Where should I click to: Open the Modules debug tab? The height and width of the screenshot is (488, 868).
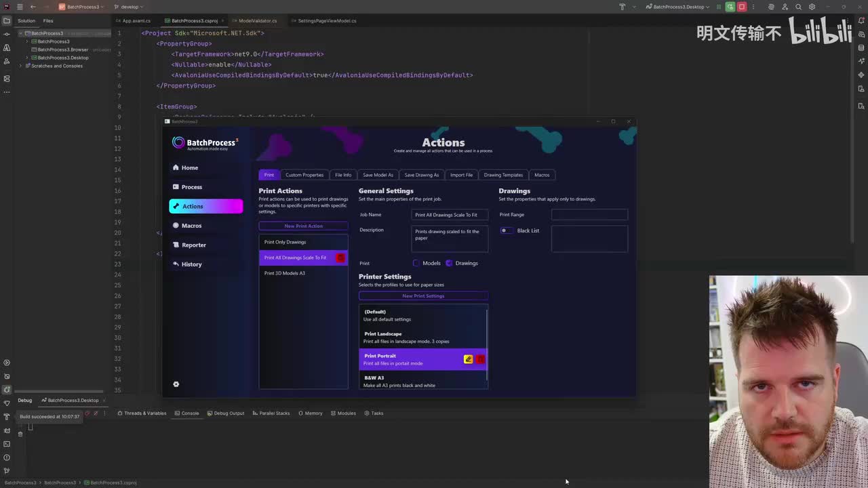pyautogui.click(x=343, y=413)
